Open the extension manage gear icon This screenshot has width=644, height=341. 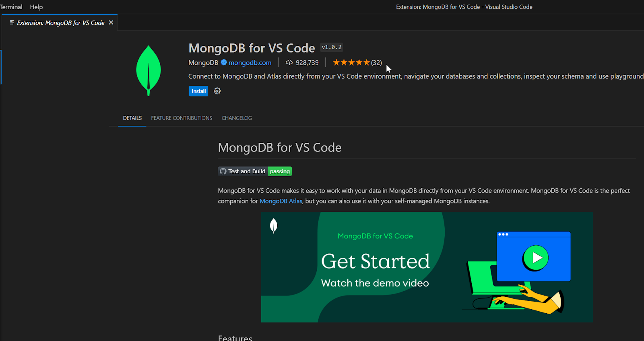(x=217, y=91)
